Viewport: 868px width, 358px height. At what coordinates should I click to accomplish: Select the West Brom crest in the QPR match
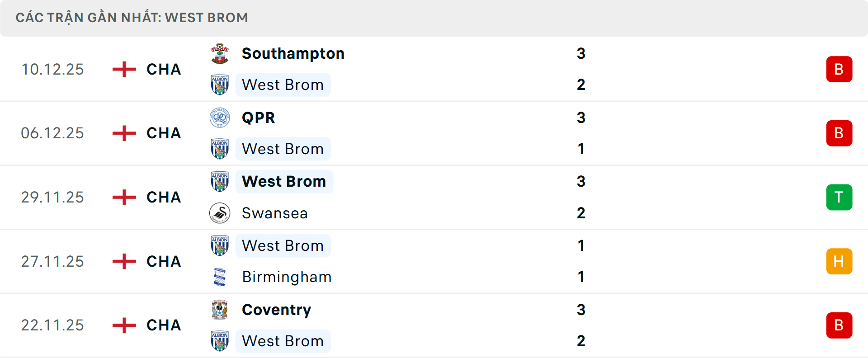tap(220, 148)
